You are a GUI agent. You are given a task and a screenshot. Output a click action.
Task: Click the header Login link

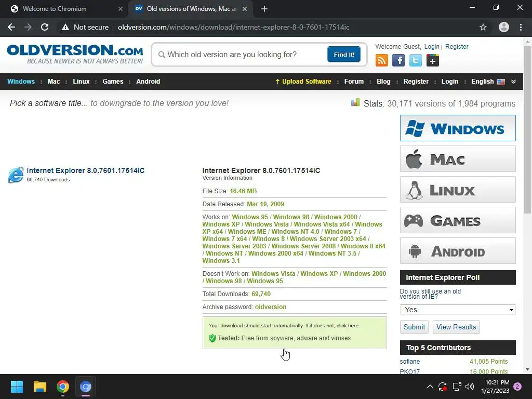tap(432, 46)
